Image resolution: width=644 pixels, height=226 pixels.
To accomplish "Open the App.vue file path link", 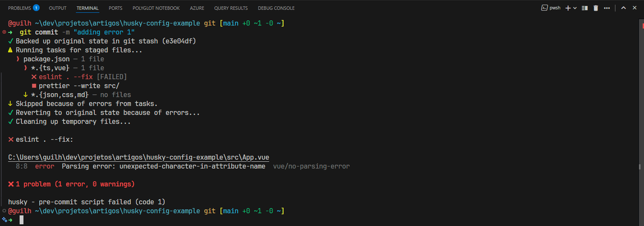I will click(139, 157).
